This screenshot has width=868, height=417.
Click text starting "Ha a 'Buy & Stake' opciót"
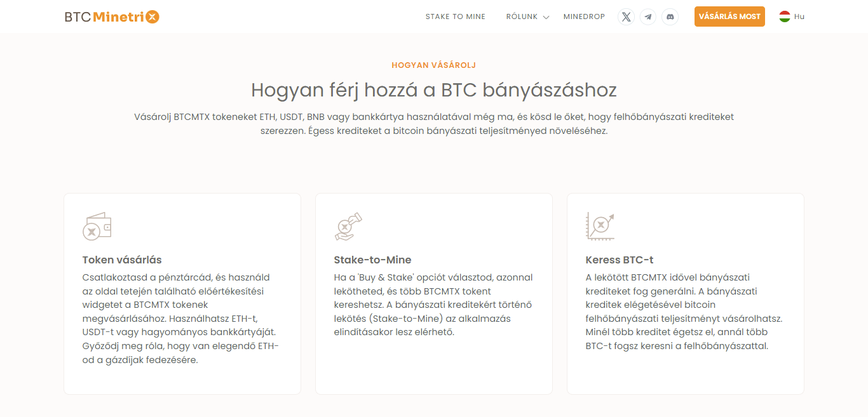[433, 305]
